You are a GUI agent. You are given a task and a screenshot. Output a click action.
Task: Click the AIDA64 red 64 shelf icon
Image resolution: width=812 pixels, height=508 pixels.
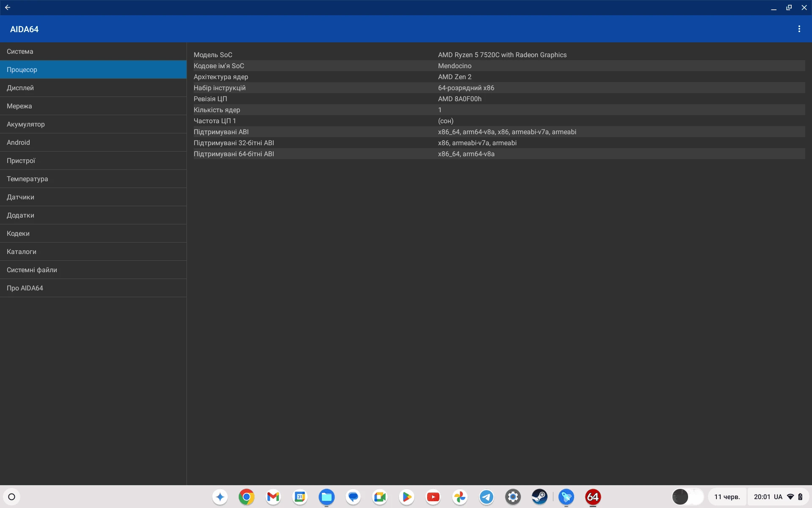coord(593,497)
